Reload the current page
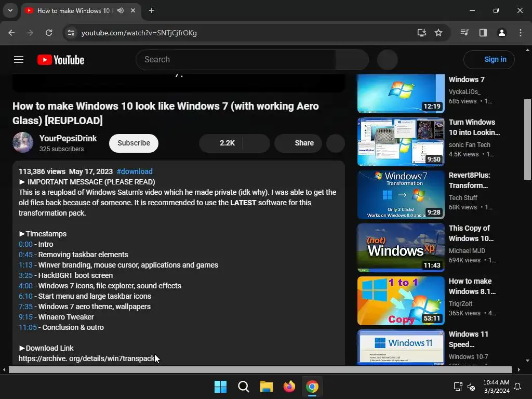The height and width of the screenshot is (399, 532). pyautogui.click(x=49, y=33)
